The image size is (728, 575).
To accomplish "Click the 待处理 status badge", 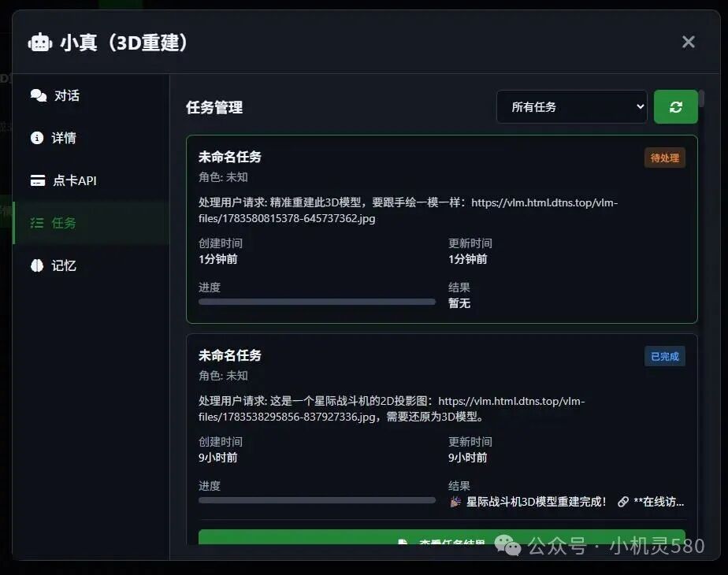I will pos(664,158).
